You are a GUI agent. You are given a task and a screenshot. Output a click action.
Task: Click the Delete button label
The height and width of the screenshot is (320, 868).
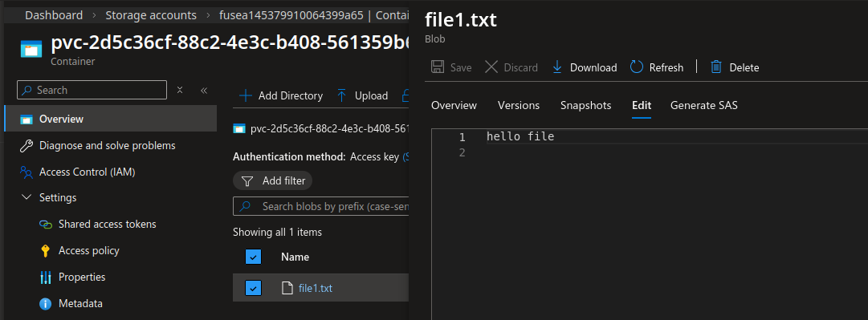[744, 67]
